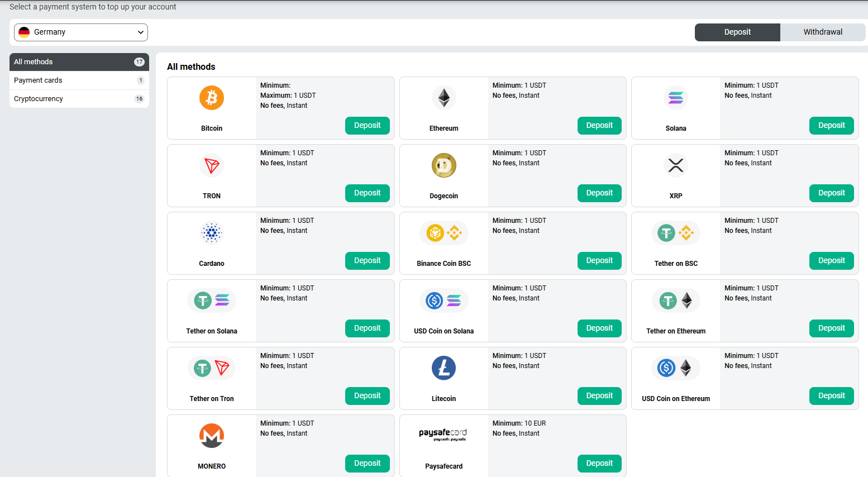Click the Bitcoin logo icon
Viewport: 868px width, 477px height.
(x=212, y=98)
